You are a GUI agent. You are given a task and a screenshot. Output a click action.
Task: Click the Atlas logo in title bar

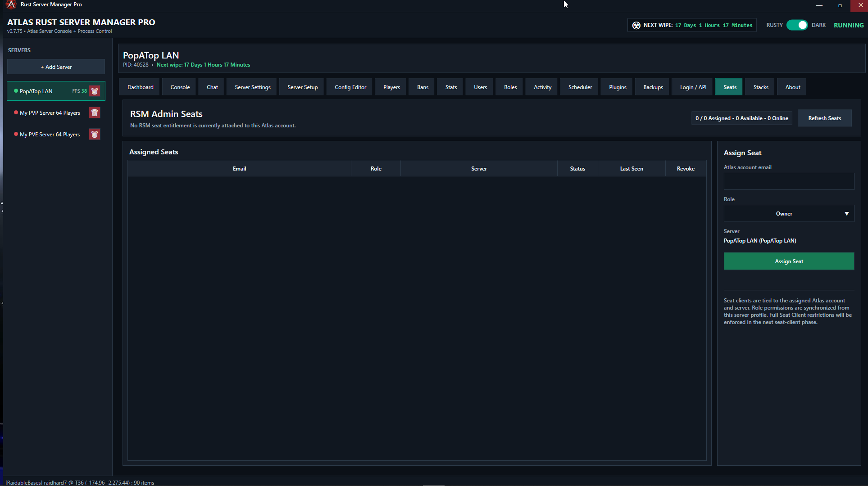tap(11, 4)
